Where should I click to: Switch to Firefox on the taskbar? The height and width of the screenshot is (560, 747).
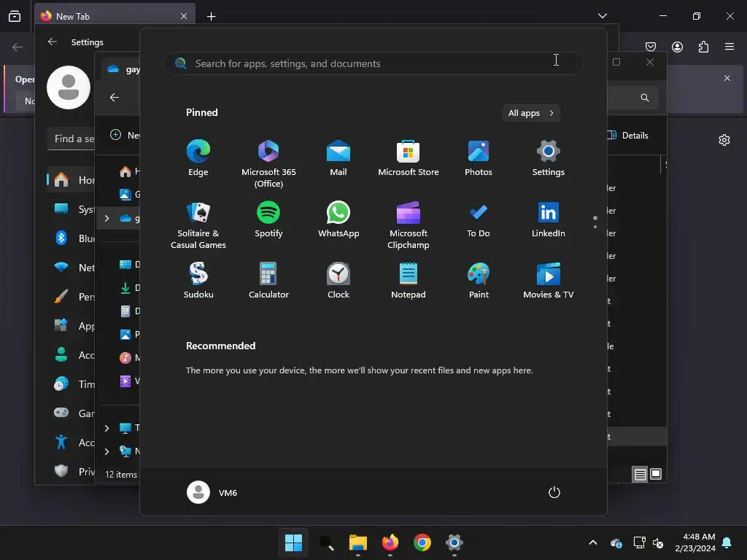coord(390,542)
